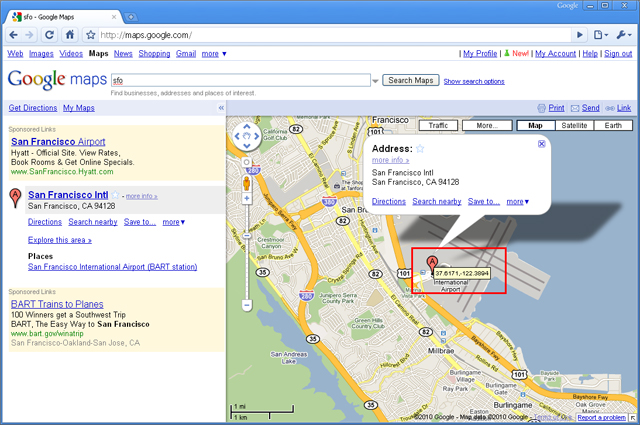The height and width of the screenshot is (425, 640).
Task: Go back with the browser back arrow
Action: pyautogui.click(x=13, y=35)
